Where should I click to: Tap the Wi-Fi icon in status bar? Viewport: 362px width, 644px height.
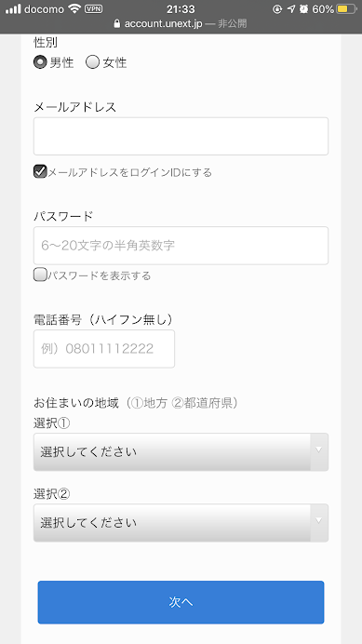click(x=74, y=8)
